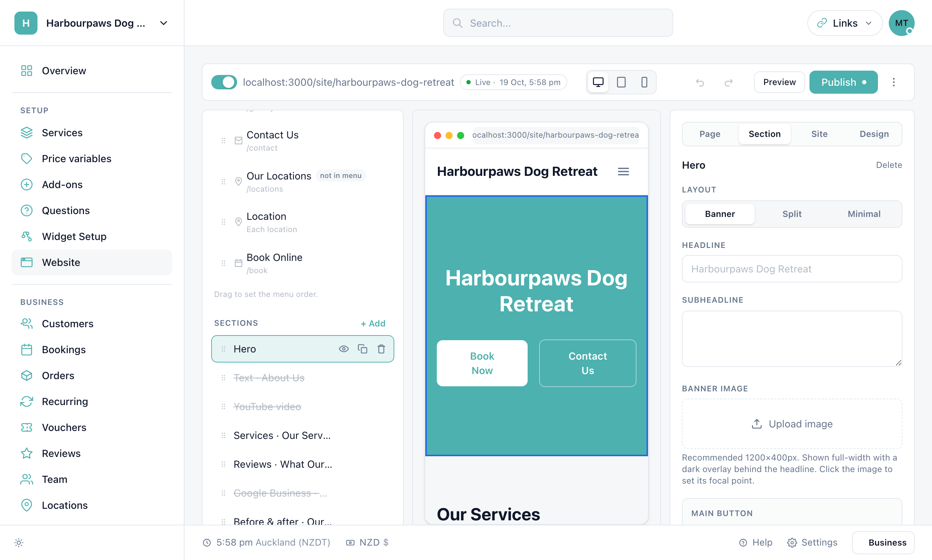
Task: Open Add-ons in sidebar
Action: (x=92, y=185)
